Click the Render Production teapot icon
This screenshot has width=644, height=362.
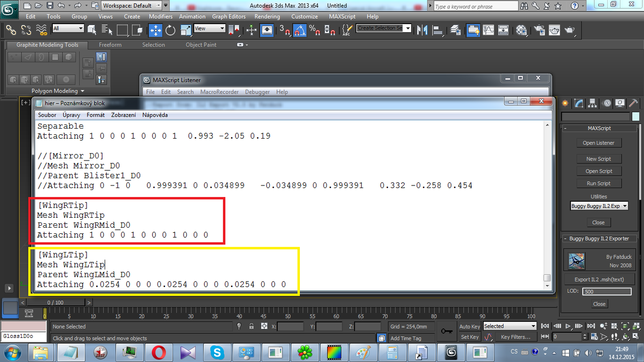(569, 30)
